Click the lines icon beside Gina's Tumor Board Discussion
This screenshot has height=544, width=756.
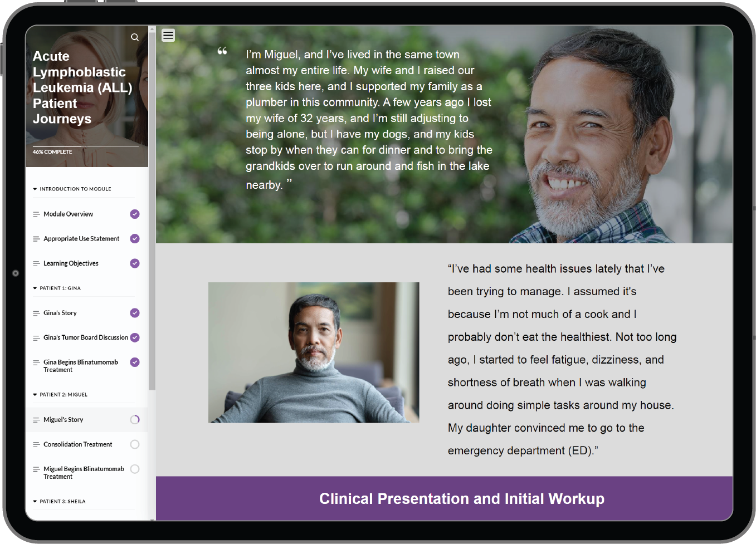(36, 338)
